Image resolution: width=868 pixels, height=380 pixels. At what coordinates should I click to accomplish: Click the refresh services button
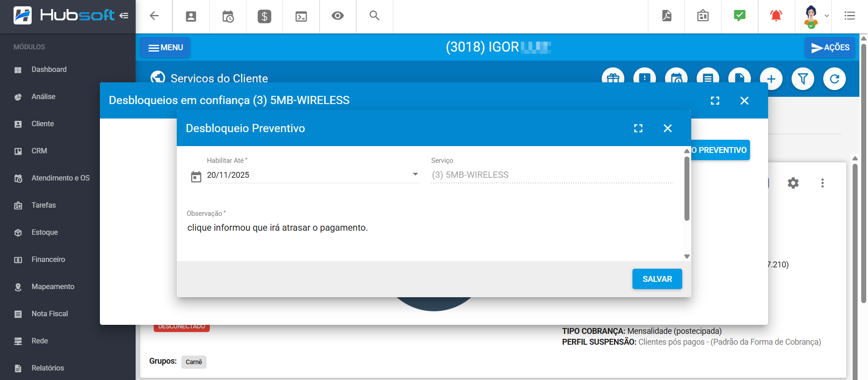[835, 79]
